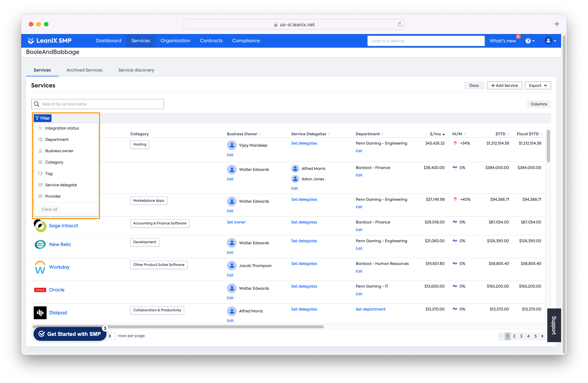The image size is (588, 383).
Task: Open What's new link
Action: [503, 41]
